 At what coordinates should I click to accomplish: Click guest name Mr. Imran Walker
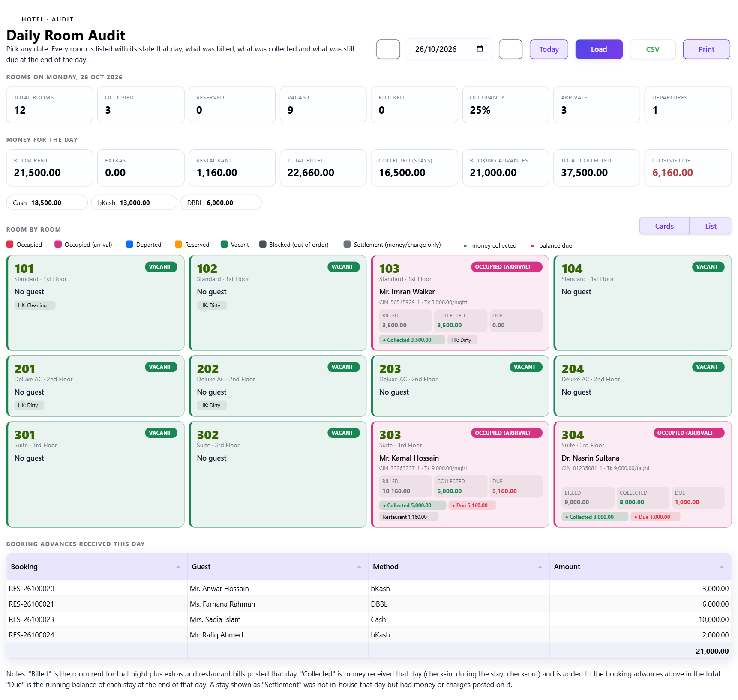(x=407, y=292)
